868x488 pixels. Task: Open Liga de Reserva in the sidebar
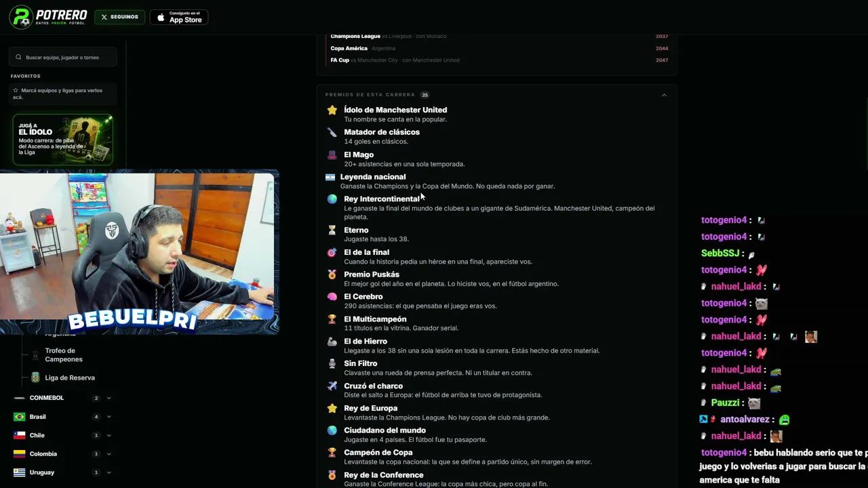pyautogui.click(x=70, y=378)
